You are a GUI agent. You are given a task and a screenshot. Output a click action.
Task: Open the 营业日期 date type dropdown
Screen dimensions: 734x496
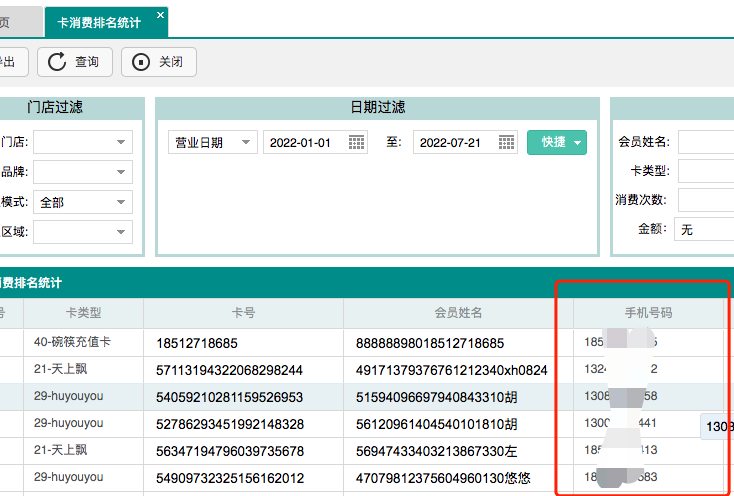pyautogui.click(x=246, y=142)
